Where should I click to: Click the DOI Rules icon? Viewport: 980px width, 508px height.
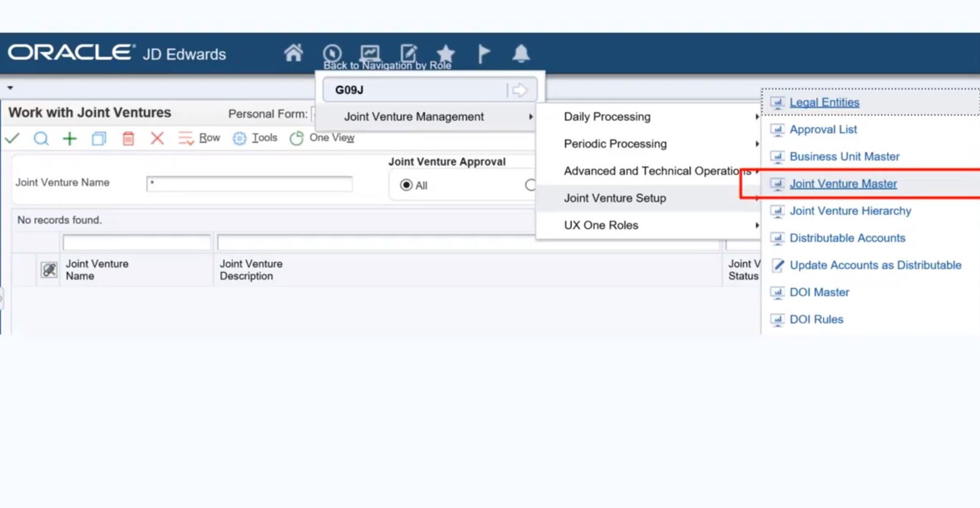778,320
